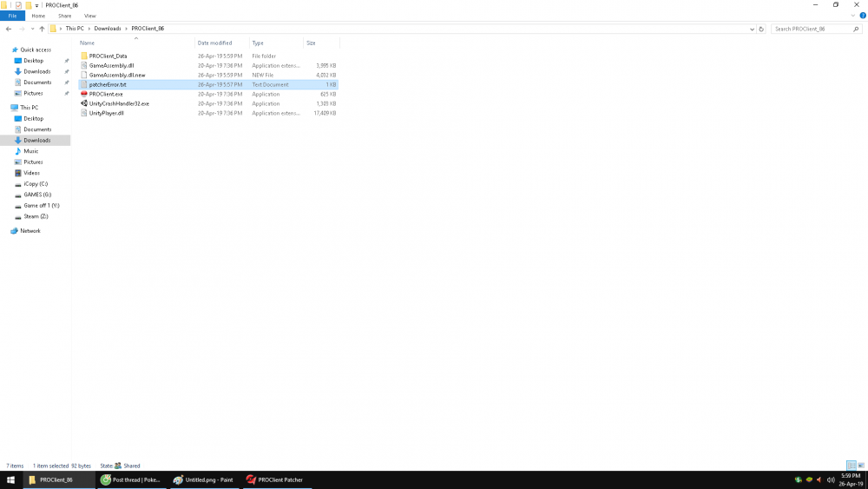Switch to large icons view layout
Viewport: 868px width, 489px height.
point(861,466)
